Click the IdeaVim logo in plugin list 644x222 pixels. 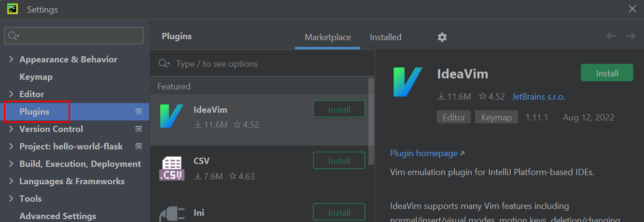coord(171,116)
